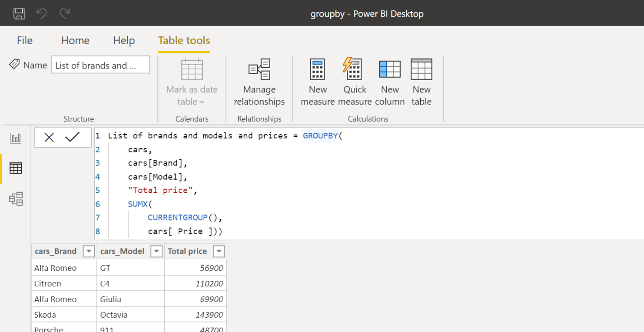Select the 69900 price cell
644x332 pixels.
(x=196, y=299)
